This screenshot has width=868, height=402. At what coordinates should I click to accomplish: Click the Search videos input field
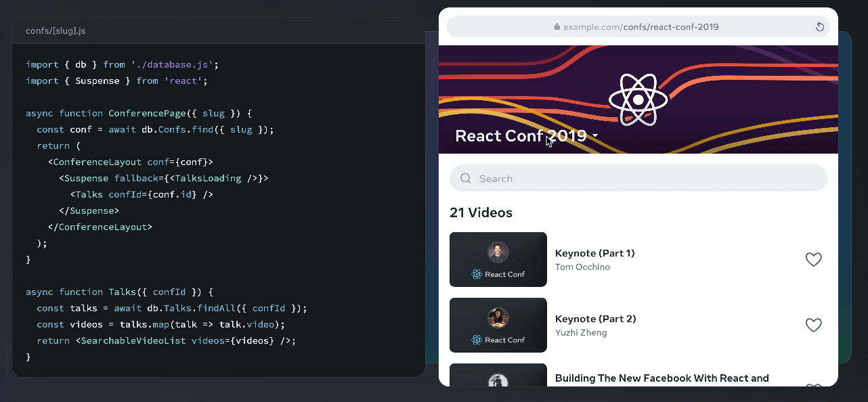[638, 179]
